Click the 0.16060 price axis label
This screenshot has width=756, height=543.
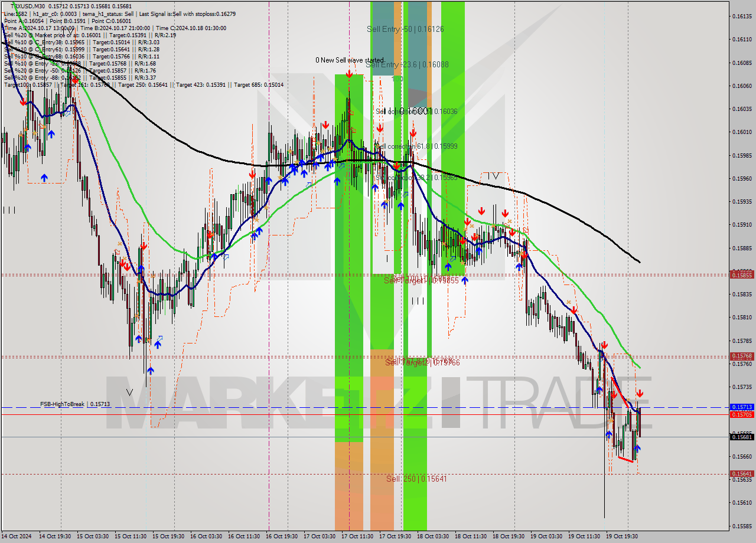[x=742, y=86]
